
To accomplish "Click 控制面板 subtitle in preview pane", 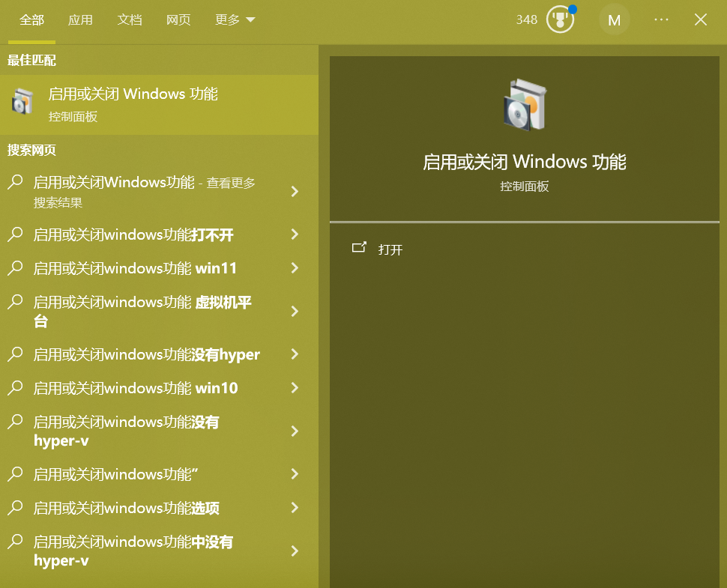I will point(525,187).
